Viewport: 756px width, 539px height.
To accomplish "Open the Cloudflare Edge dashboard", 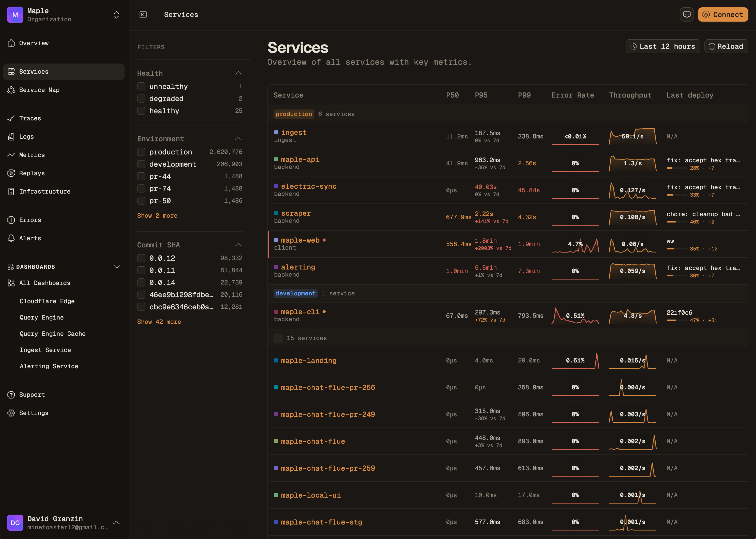I will pyautogui.click(x=47, y=301).
